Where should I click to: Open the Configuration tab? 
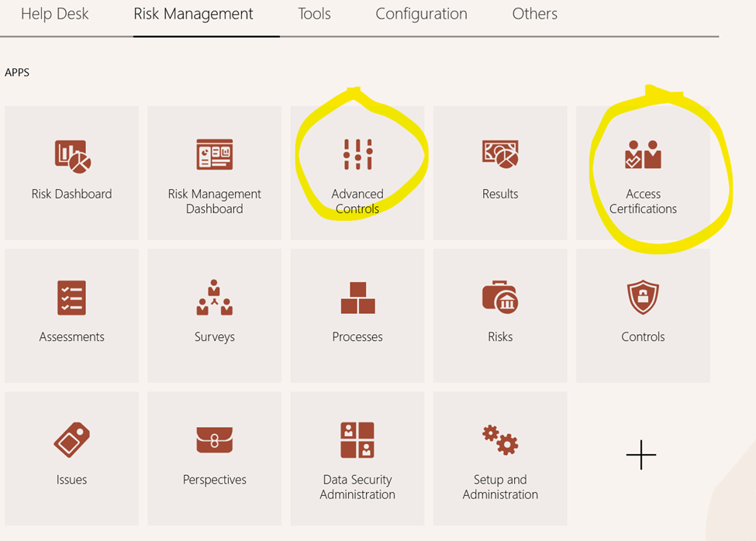[421, 14]
